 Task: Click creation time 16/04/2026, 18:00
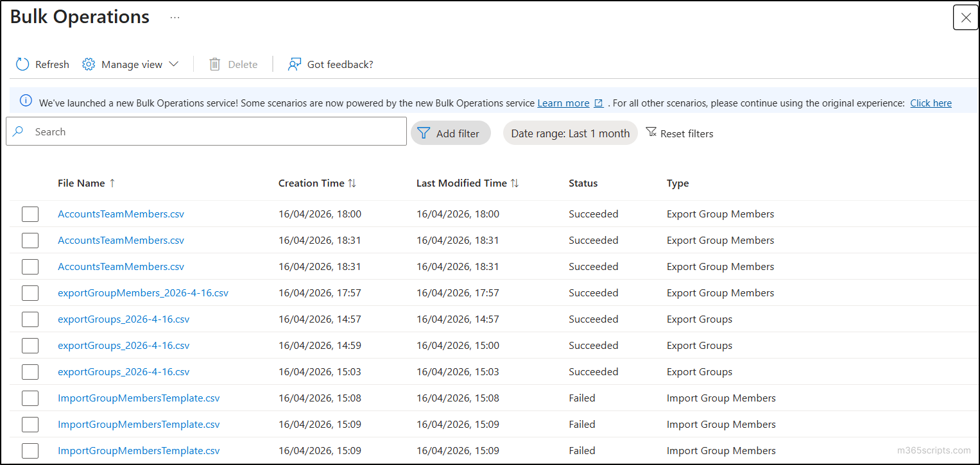pos(320,214)
